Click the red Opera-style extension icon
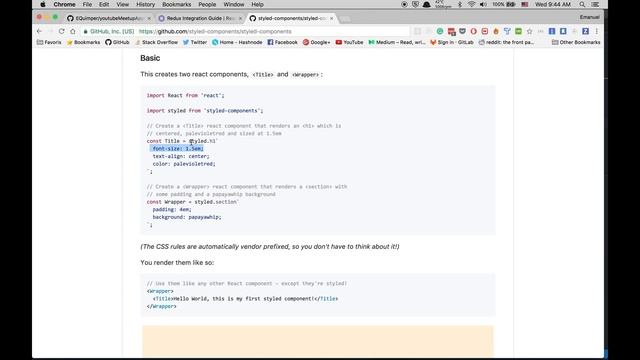 click(x=473, y=31)
